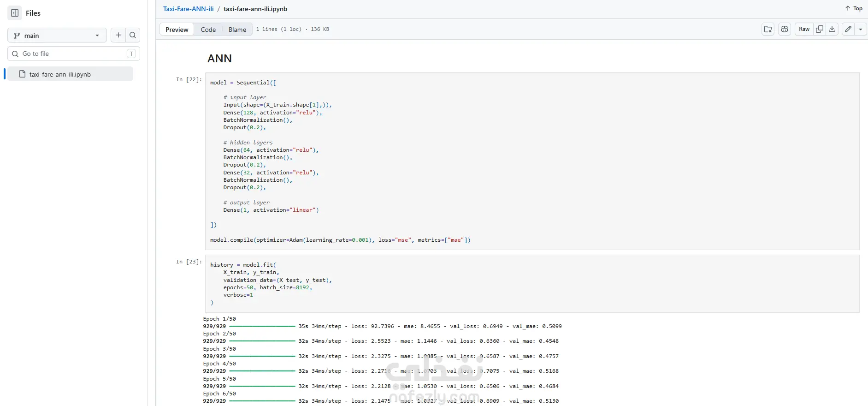
Task: Download raw file icon
Action: click(x=832, y=29)
